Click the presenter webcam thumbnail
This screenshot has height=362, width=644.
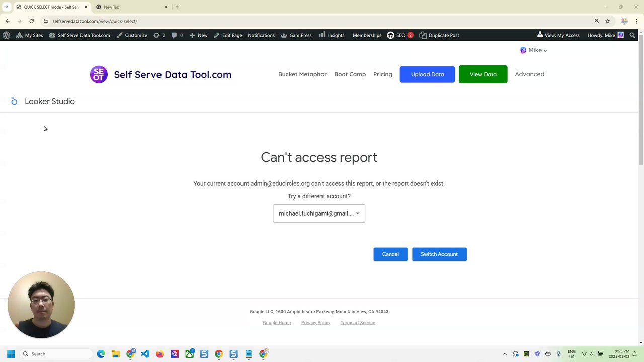coord(41,305)
